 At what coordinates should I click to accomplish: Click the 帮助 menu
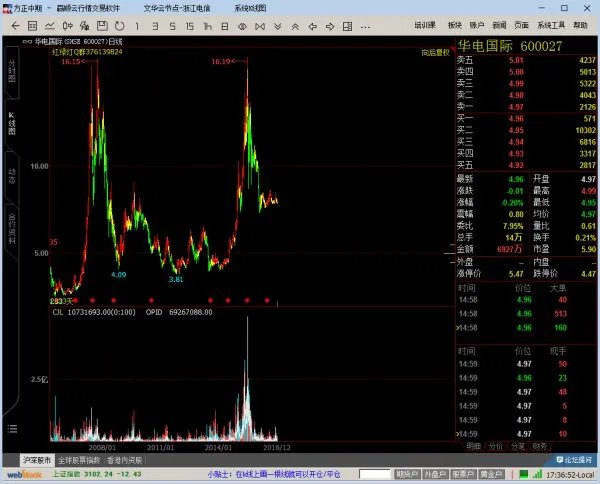click(x=583, y=24)
